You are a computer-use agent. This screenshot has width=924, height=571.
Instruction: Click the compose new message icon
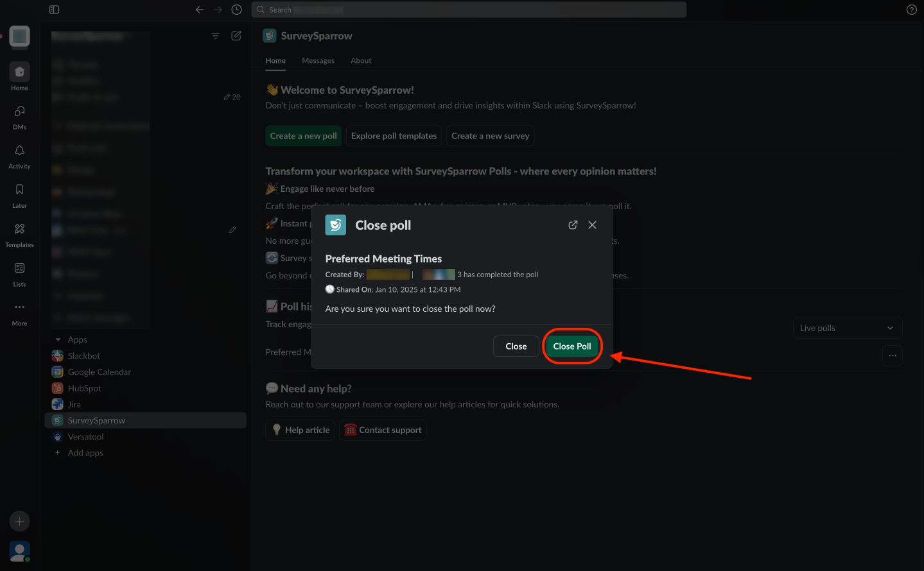(236, 36)
